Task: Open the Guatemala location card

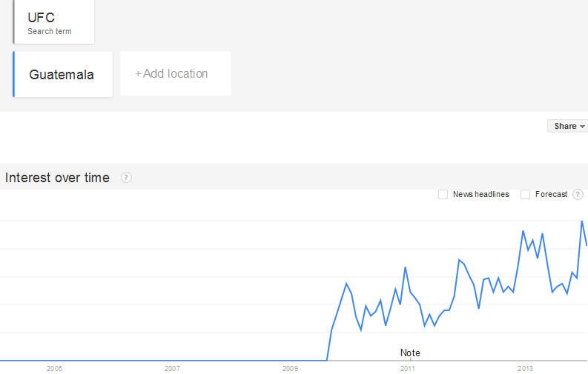Action: point(63,74)
